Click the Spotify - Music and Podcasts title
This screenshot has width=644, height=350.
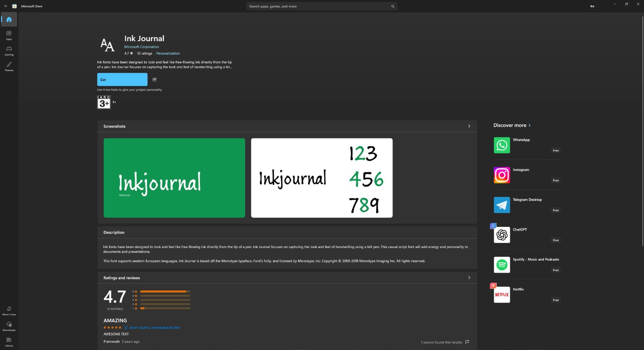coord(536,259)
